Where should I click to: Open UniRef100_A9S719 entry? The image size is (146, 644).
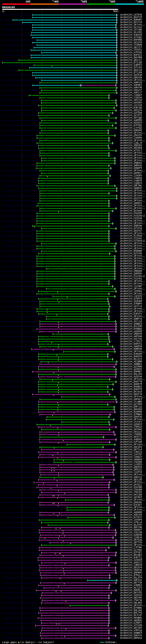pos(131,100)
